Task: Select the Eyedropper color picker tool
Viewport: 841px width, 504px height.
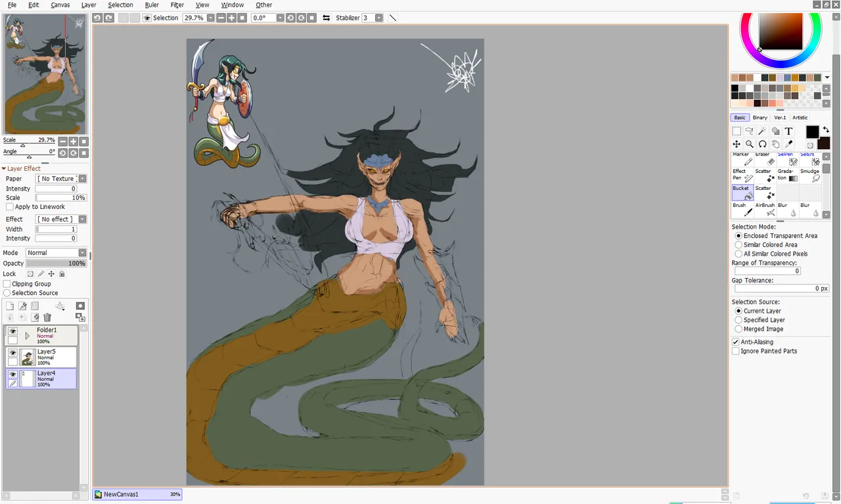Action: [788, 144]
